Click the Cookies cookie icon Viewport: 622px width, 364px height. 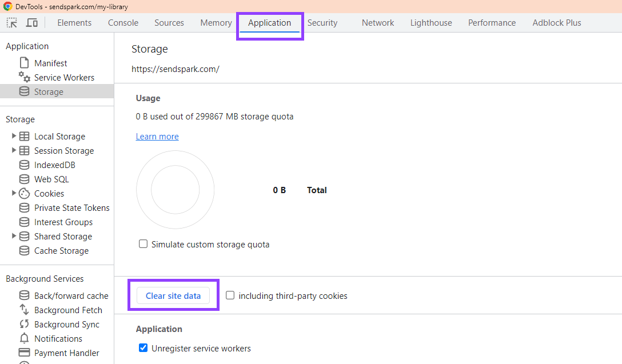coord(24,194)
